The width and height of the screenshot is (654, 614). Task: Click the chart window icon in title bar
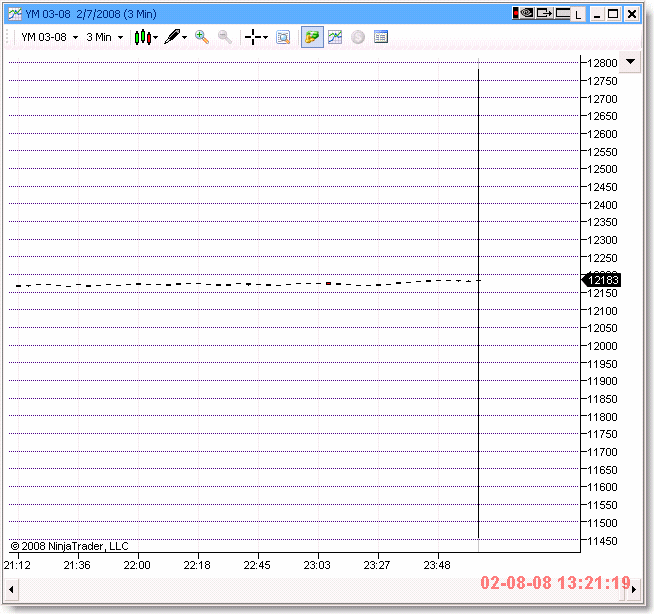pos(15,14)
